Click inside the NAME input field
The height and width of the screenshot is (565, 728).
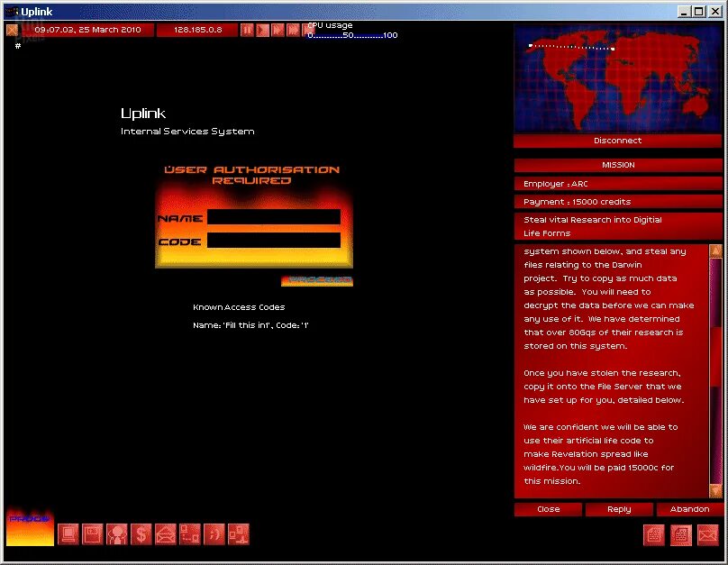pos(275,216)
